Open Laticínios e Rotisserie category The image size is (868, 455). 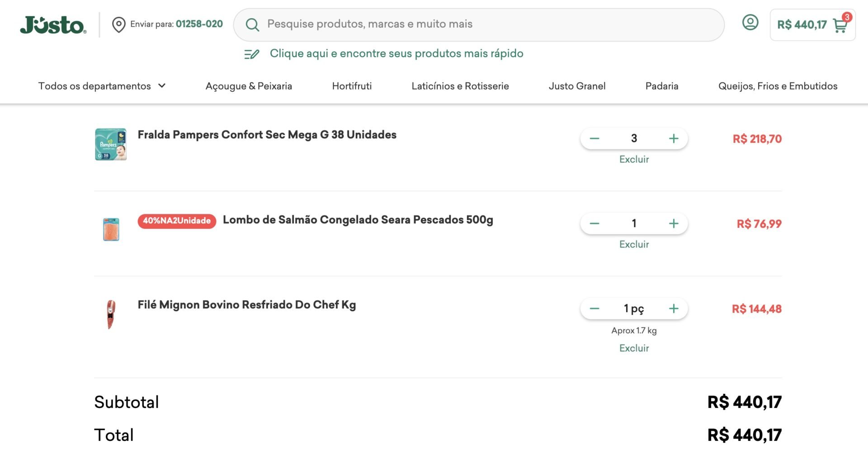[460, 86]
